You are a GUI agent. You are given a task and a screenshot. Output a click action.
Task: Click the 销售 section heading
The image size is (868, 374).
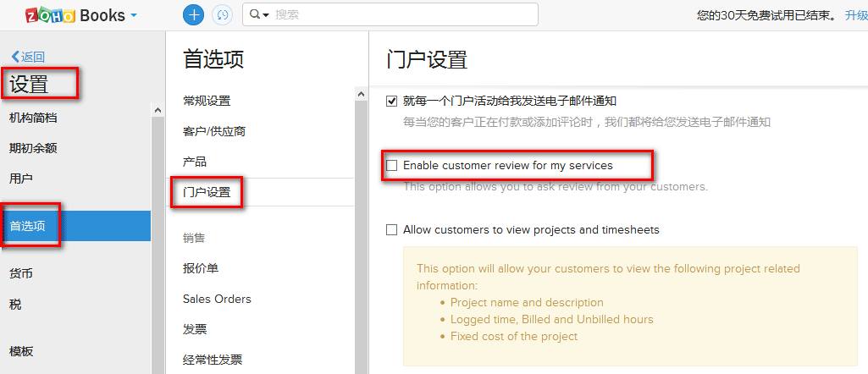(194, 238)
